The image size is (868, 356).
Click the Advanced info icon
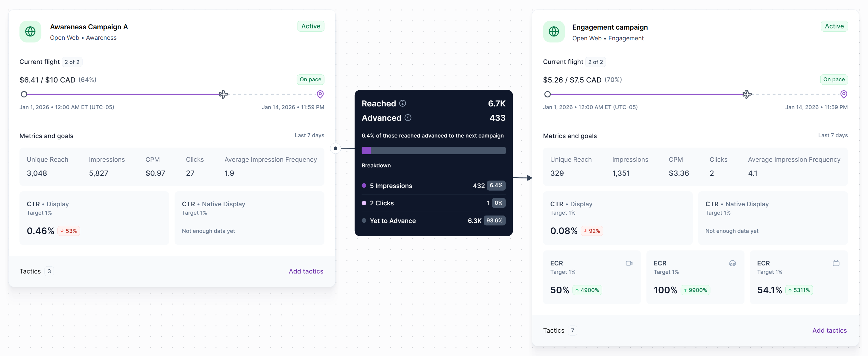coord(408,118)
